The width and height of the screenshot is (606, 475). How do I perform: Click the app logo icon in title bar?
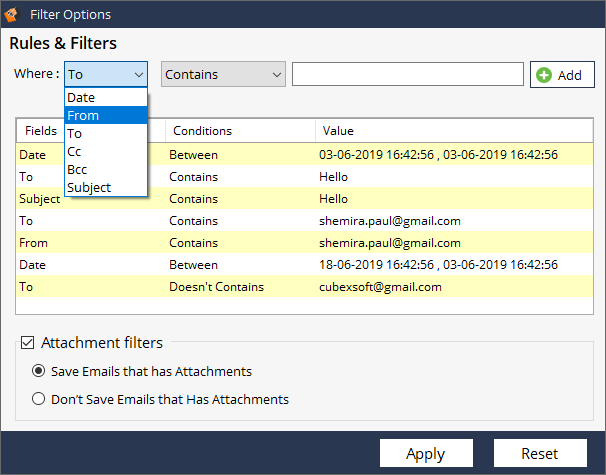12,15
